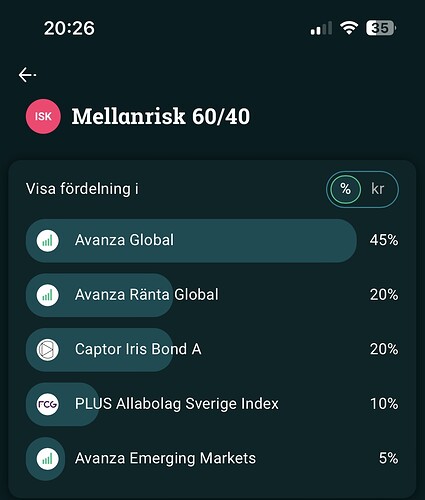The image size is (425, 500).
Task: Tap the Mellanrisk 60/40 title
Action: [161, 116]
